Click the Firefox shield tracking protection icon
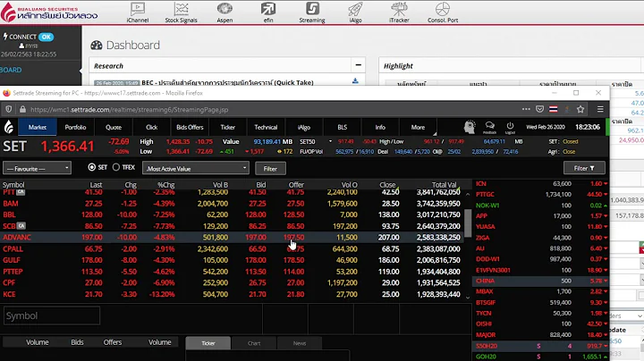Viewport: 644px width, 361px height. click(9, 110)
